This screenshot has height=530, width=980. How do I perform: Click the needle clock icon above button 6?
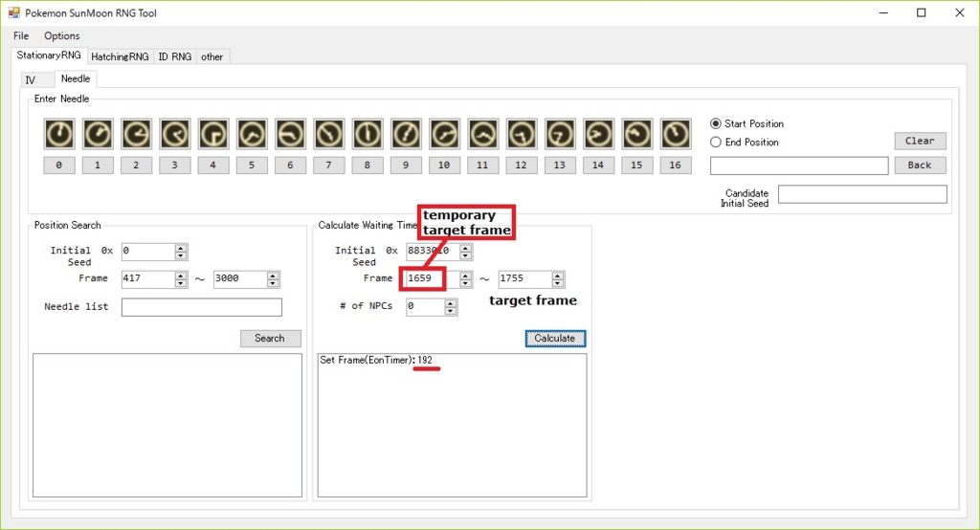(291, 134)
